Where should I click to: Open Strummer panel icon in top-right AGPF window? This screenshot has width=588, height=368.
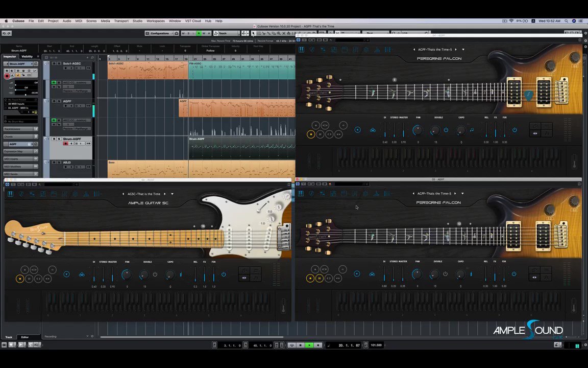click(312, 50)
